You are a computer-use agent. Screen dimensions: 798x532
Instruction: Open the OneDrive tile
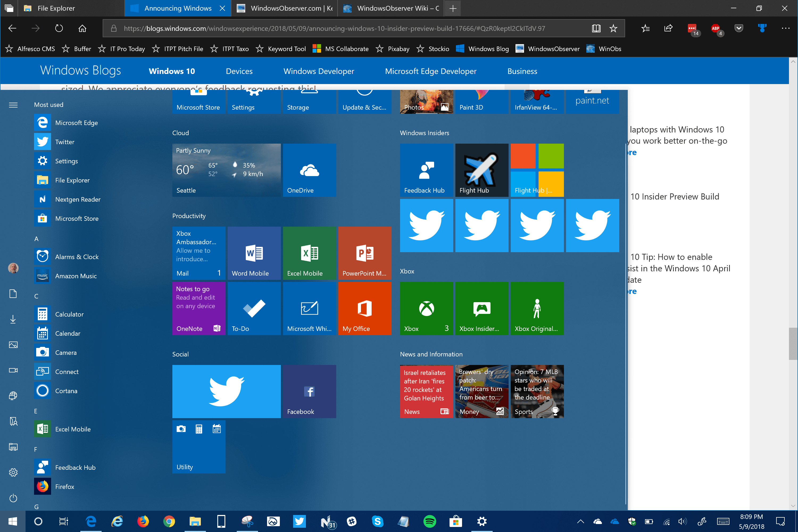[x=309, y=170]
